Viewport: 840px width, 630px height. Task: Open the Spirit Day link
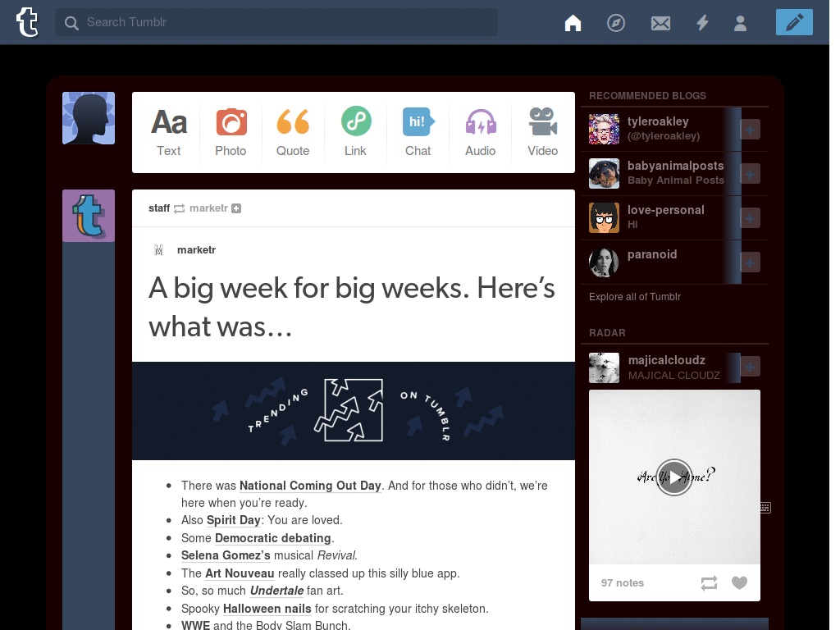(234, 521)
